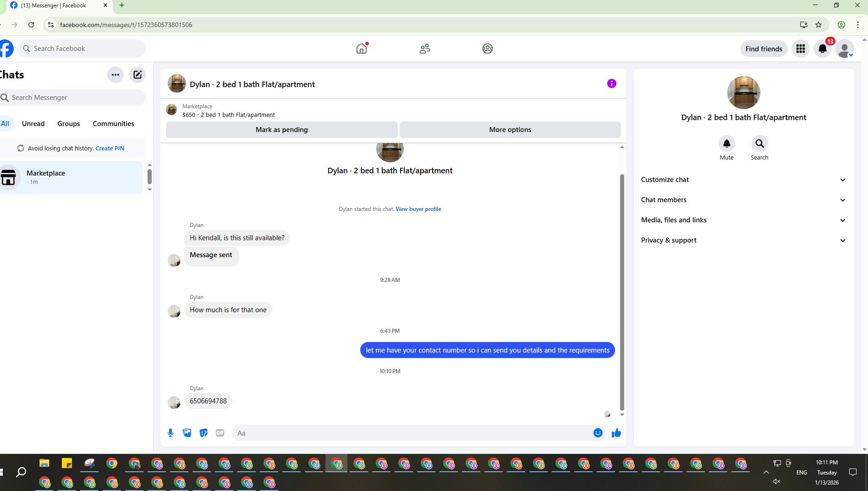This screenshot has height=491, width=868.
Task: Click the message bubble 6506694788
Action: [x=208, y=401]
